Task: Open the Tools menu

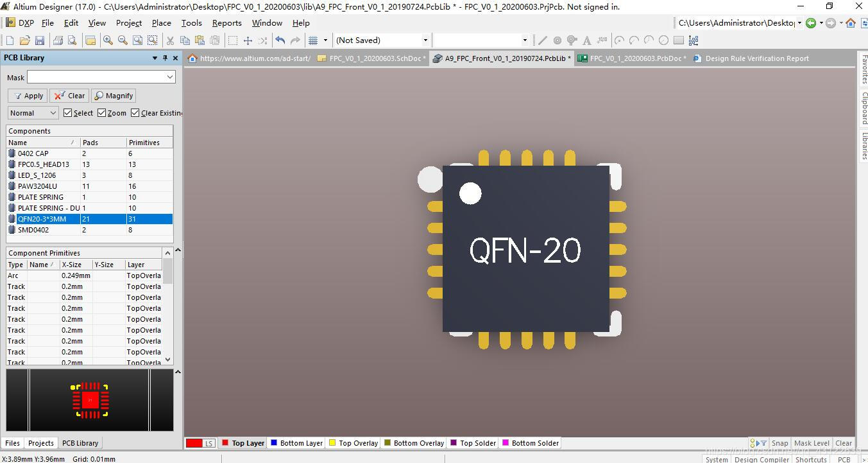Action: click(191, 23)
